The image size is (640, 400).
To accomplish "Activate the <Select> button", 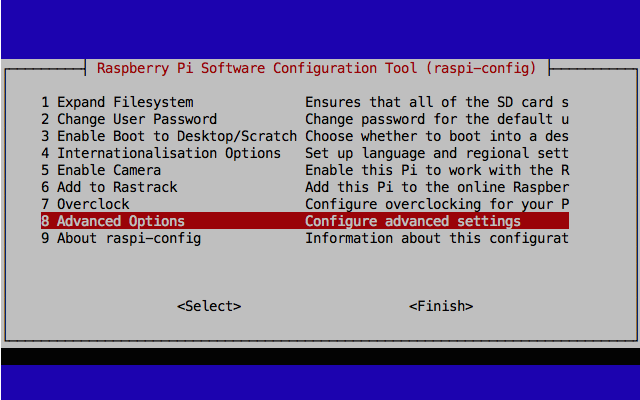I will pyautogui.click(x=209, y=306).
